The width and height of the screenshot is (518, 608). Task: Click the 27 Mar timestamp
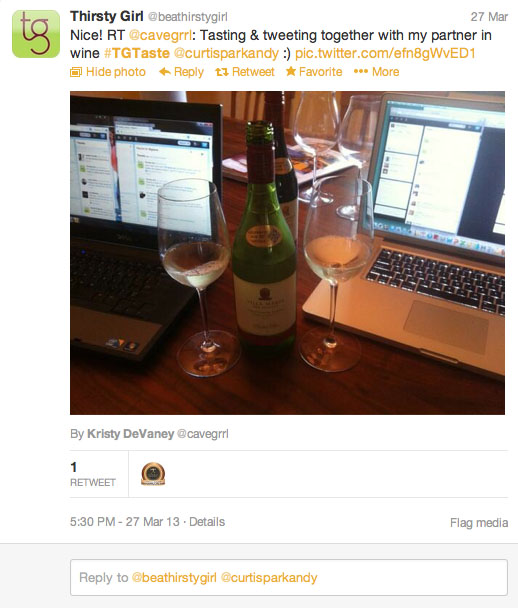coord(489,17)
